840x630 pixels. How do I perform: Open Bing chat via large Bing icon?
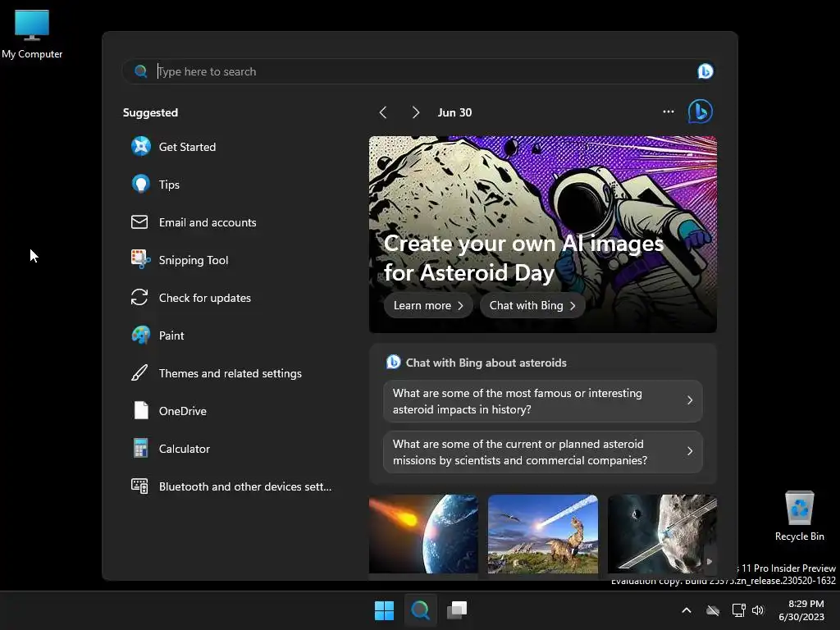[701, 112]
